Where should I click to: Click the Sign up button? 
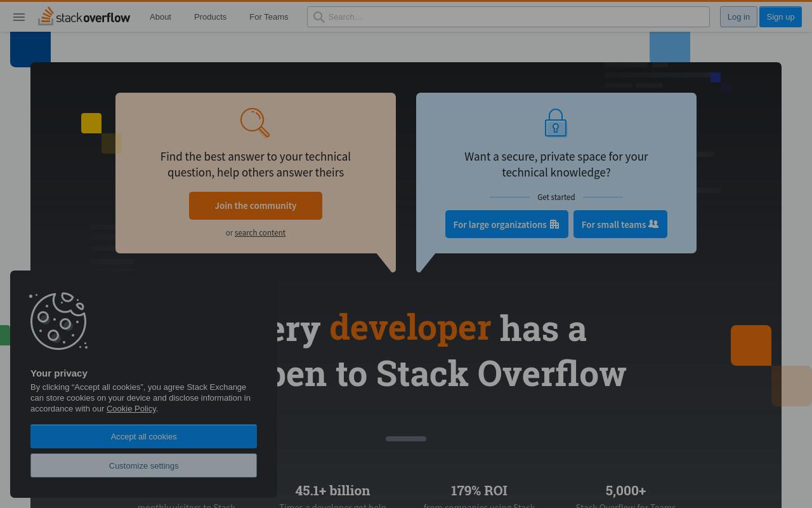tap(780, 17)
